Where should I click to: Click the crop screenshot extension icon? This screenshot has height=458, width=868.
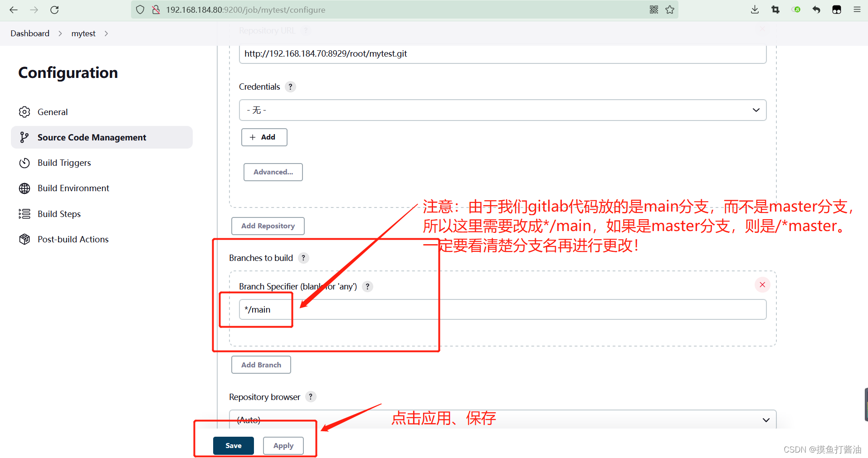[775, 10]
